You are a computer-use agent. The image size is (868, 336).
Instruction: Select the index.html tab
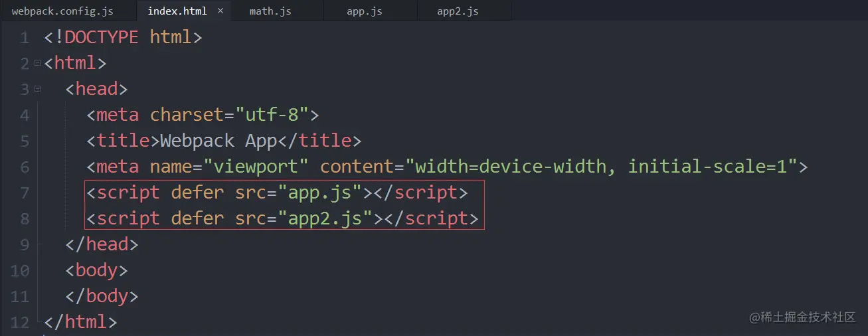point(177,11)
